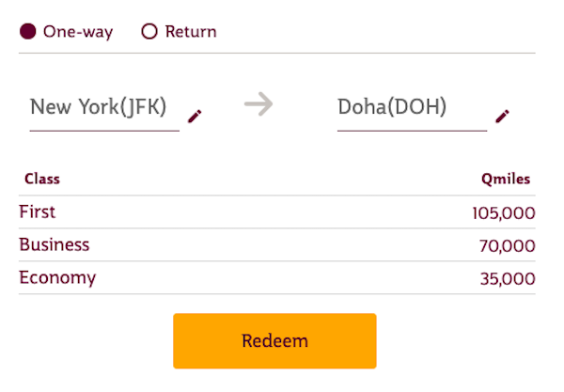Screen dimensions: 564x392
Task: Select the Return radio button circle
Action: coord(149,32)
